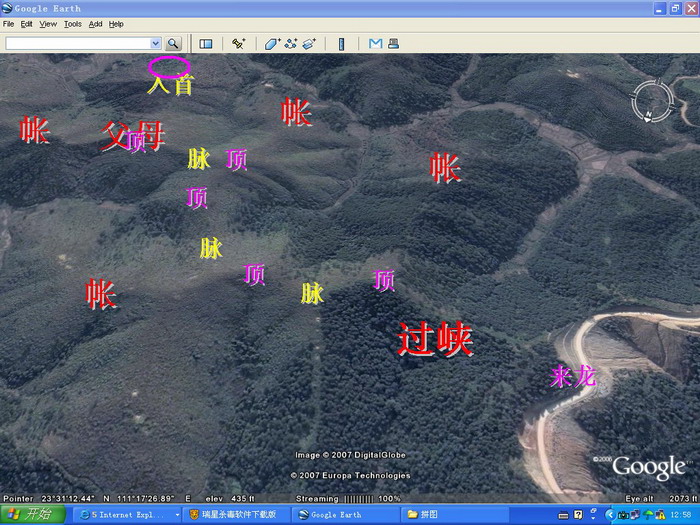Image resolution: width=700 pixels, height=525 pixels.
Task: Open the Help menu
Action: click(x=116, y=24)
